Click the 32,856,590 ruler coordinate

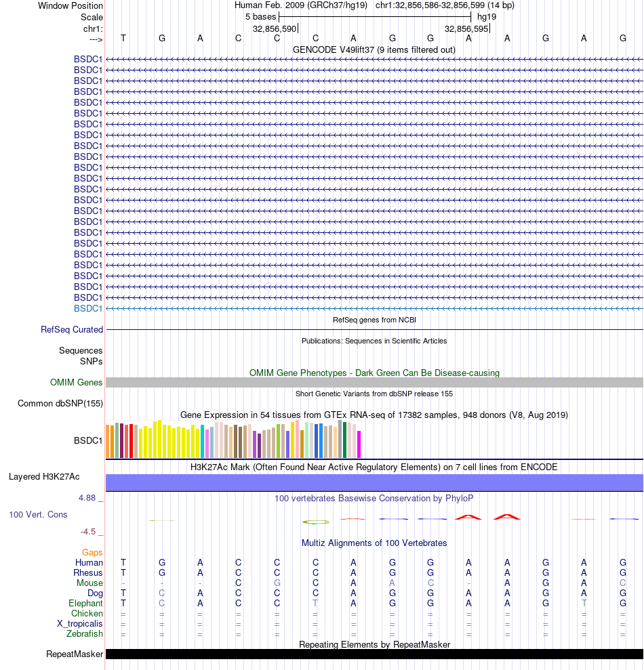275,29
